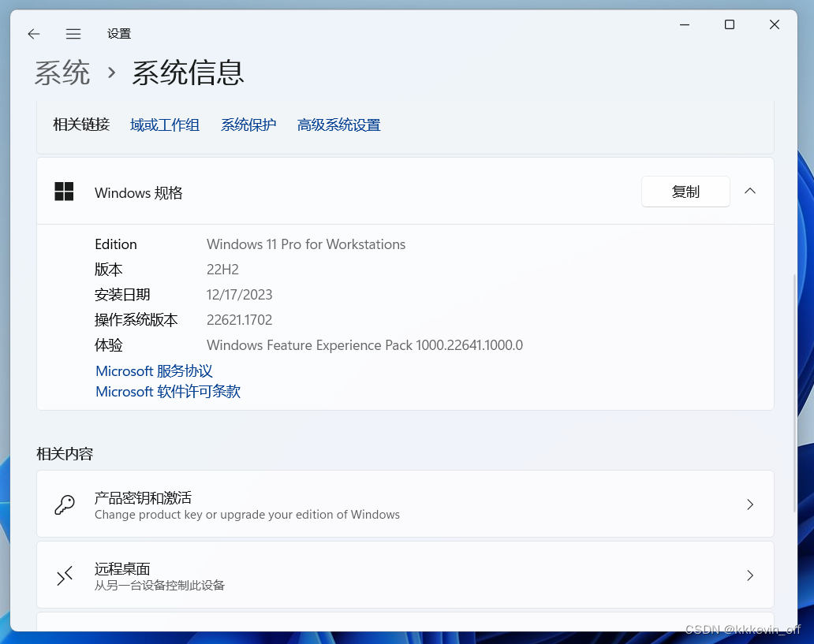The height and width of the screenshot is (644, 814).
Task: Maximize the Settings window
Action: click(730, 24)
